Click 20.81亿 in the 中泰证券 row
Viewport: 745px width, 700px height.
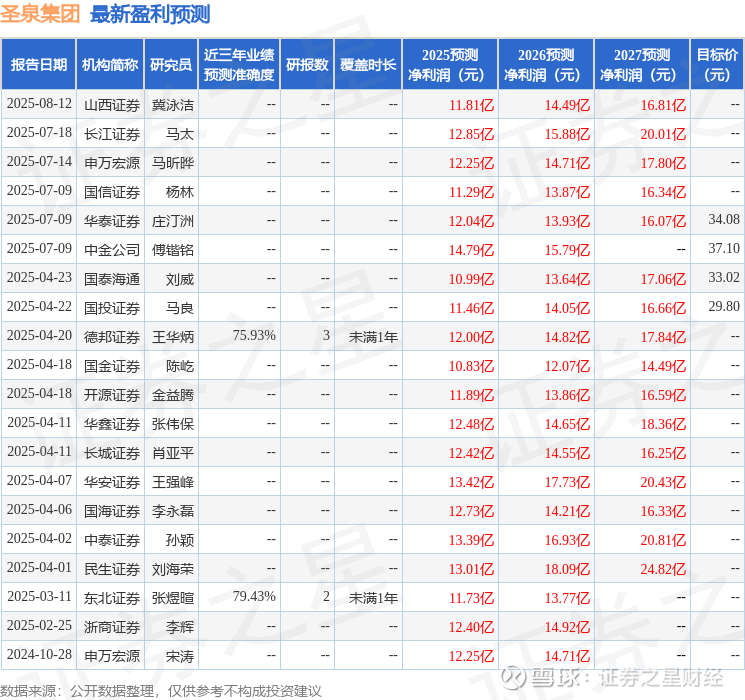click(663, 540)
